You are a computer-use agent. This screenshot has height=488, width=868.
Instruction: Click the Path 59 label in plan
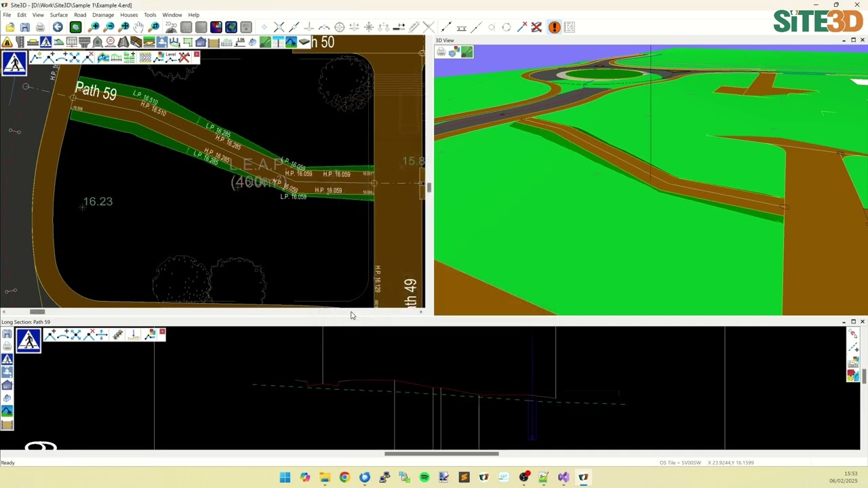tap(96, 91)
